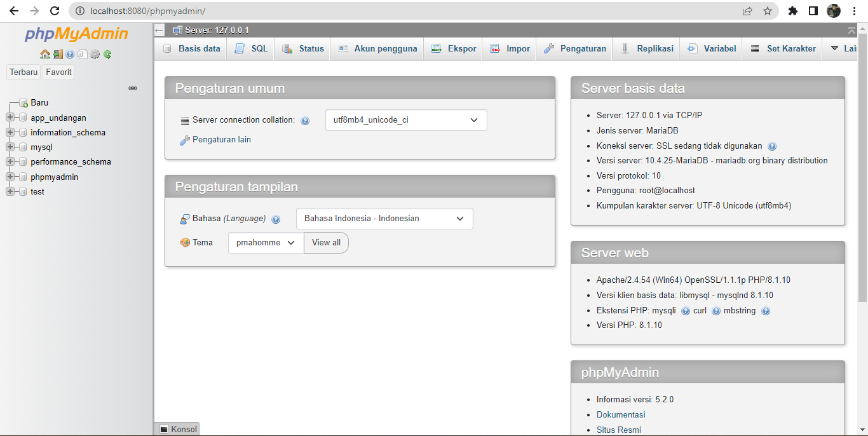Click the phpMyAdmin logo
This screenshot has width=868, height=436.
pyautogui.click(x=76, y=34)
